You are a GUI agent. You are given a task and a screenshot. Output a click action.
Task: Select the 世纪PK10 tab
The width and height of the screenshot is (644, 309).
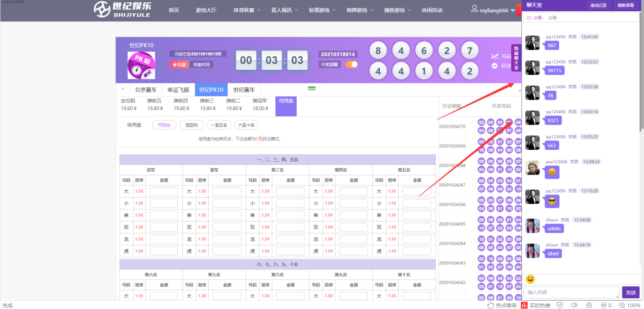[x=211, y=89]
